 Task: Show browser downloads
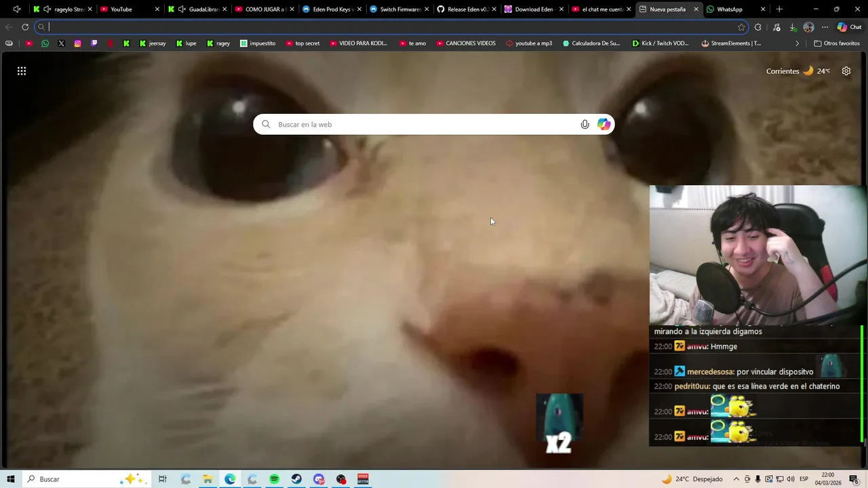[793, 27]
